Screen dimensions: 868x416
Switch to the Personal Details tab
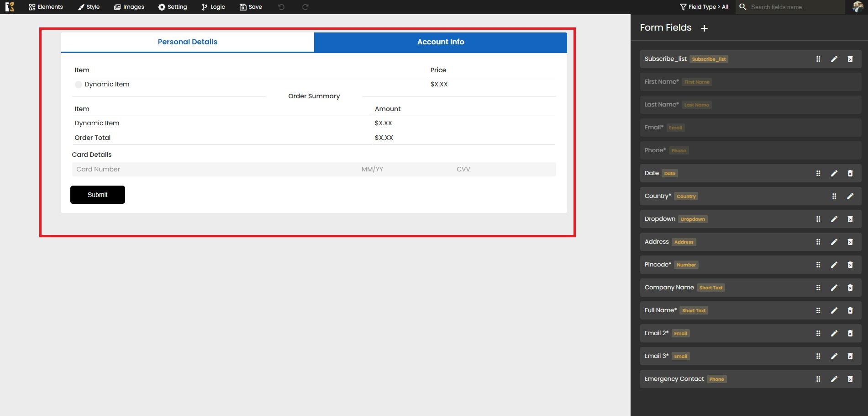[x=187, y=42]
